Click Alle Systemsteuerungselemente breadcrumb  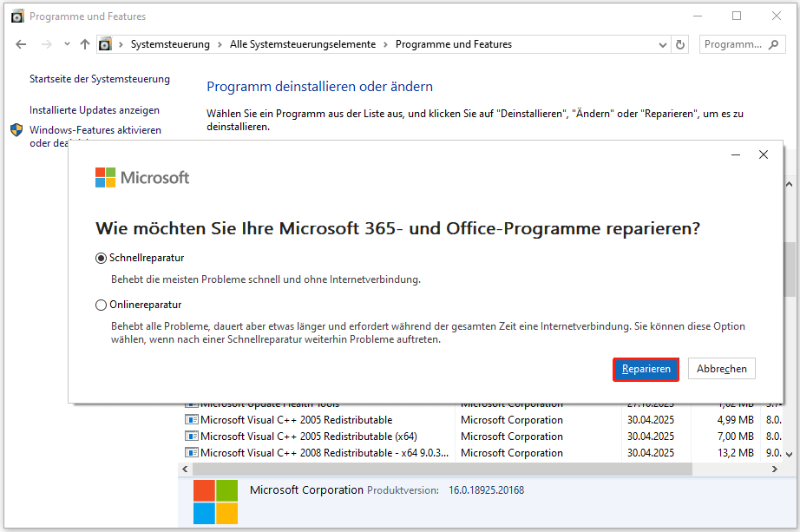pyautogui.click(x=303, y=44)
